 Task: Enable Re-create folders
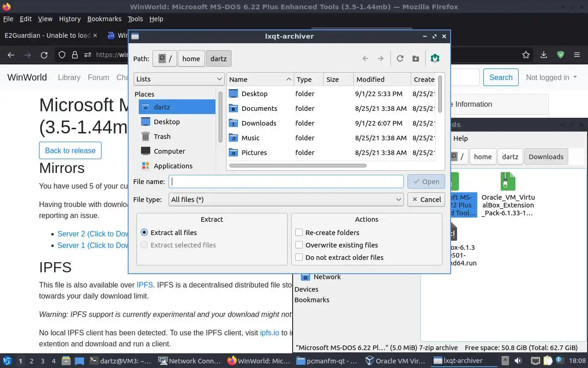328,233
